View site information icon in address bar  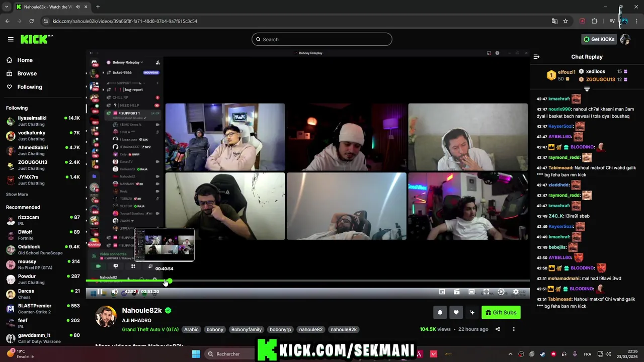point(46,21)
